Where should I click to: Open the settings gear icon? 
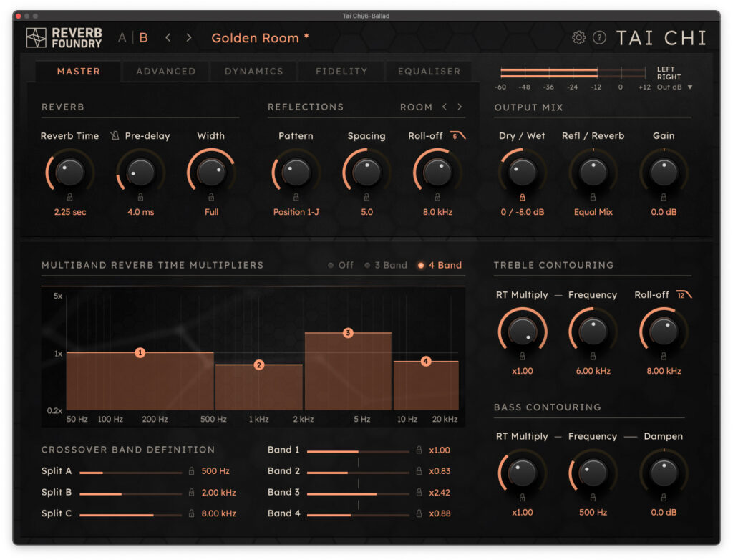coord(578,37)
